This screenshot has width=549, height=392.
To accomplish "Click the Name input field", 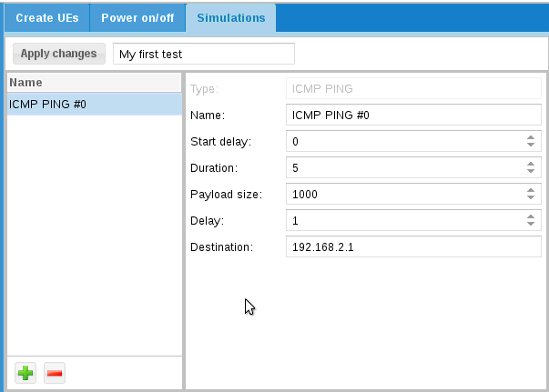I will (413, 116).
